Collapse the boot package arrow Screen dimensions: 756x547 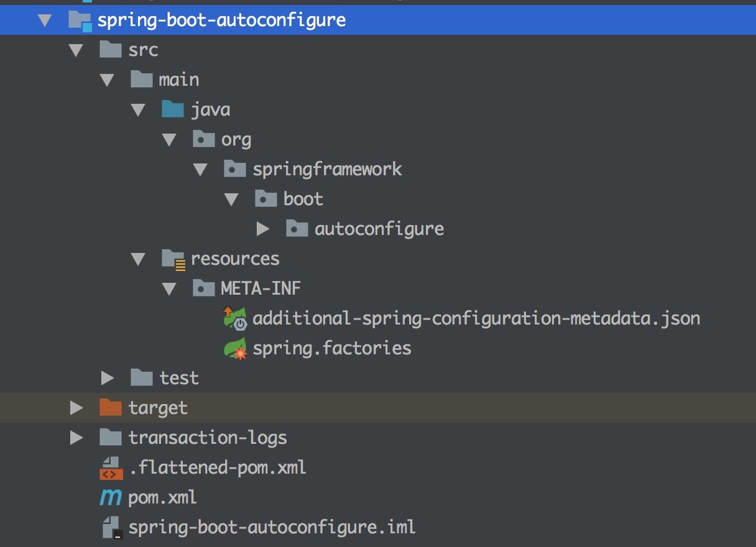pos(231,200)
